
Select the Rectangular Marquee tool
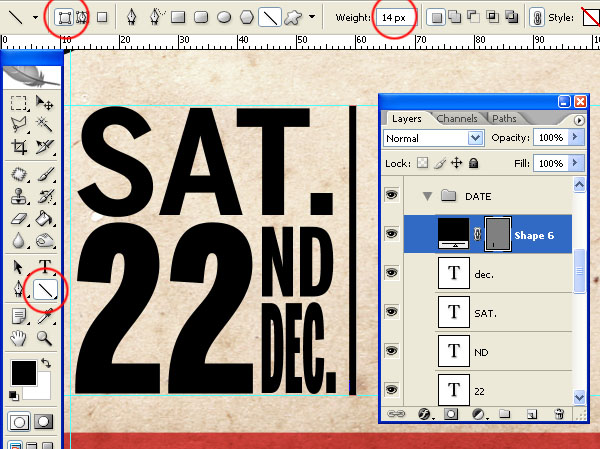click(x=18, y=103)
